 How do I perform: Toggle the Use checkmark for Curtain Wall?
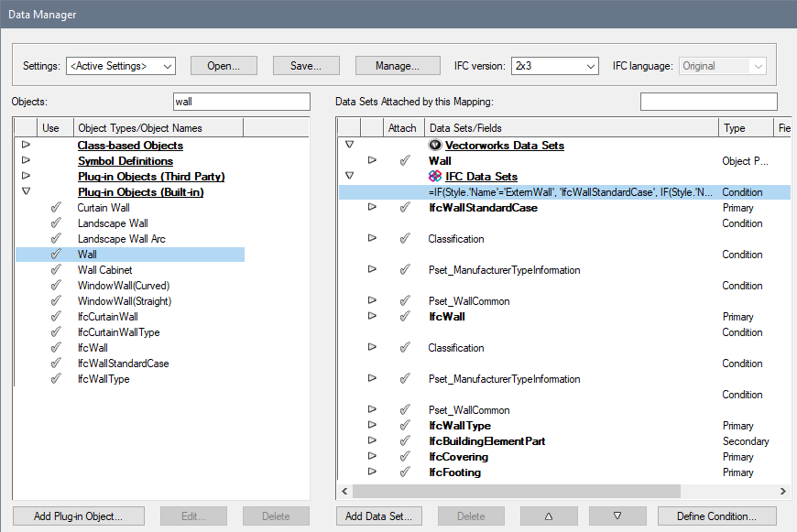[x=55, y=208]
